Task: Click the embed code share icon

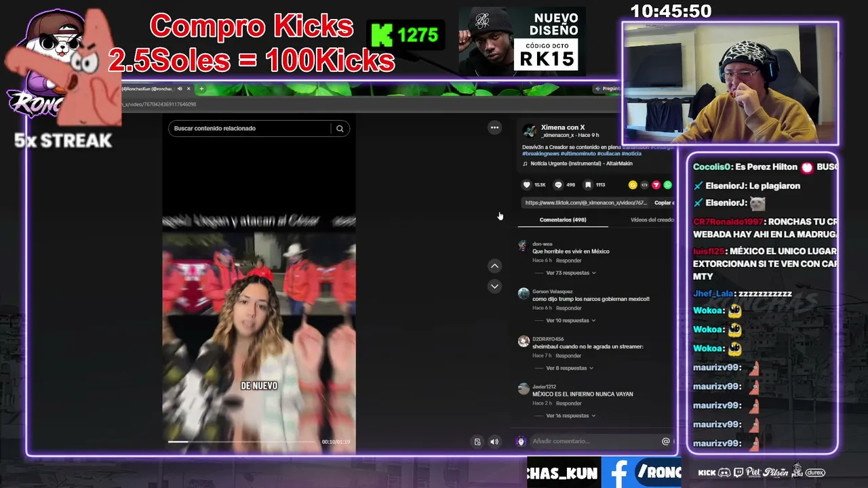Action: (644, 184)
